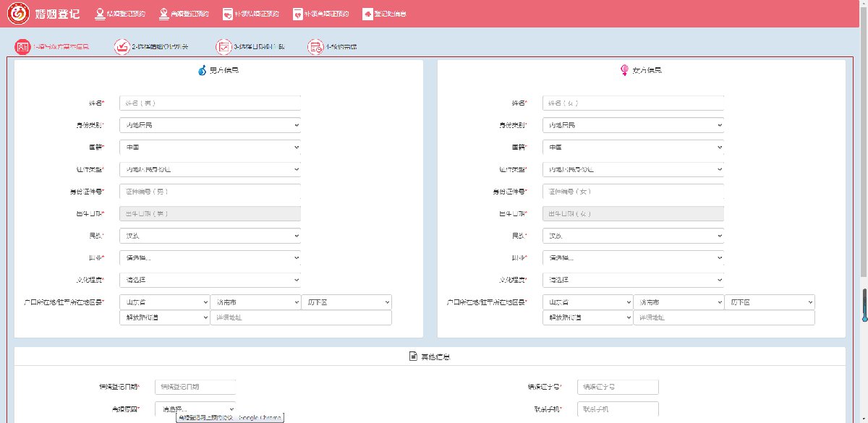The height and width of the screenshot is (423, 868).
Task: Click the 结婚登记预约 stamp icon
Action: pyautogui.click(x=100, y=14)
